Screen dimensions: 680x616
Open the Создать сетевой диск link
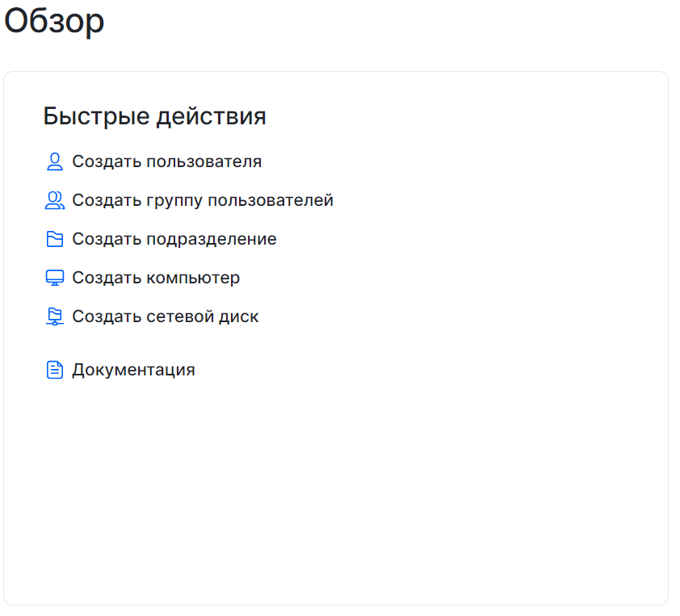coord(166,316)
